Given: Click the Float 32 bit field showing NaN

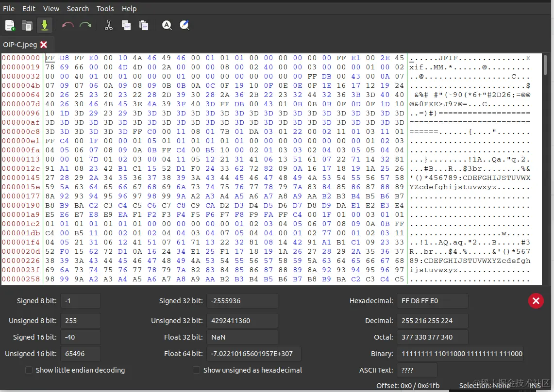Looking at the screenshot, I should click(x=242, y=337).
